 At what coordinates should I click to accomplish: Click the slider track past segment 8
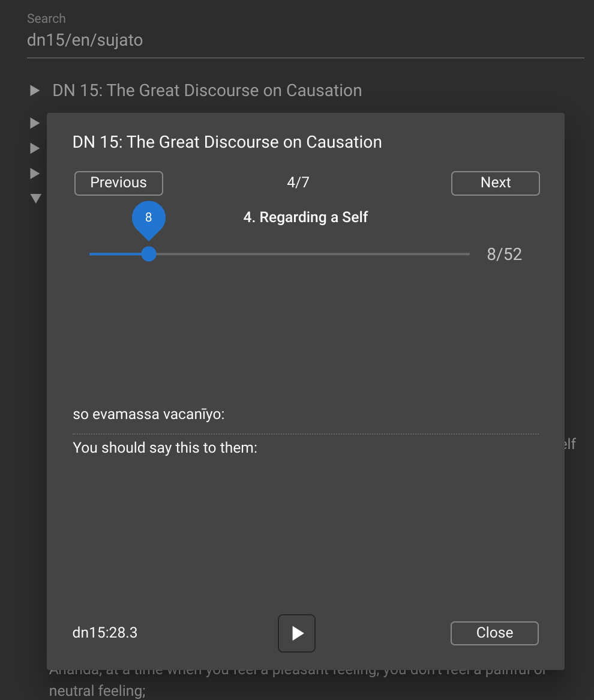point(313,254)
